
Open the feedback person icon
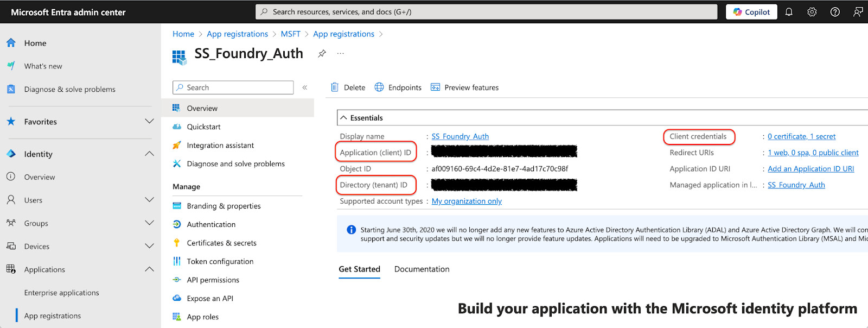[x=858, y=12]
